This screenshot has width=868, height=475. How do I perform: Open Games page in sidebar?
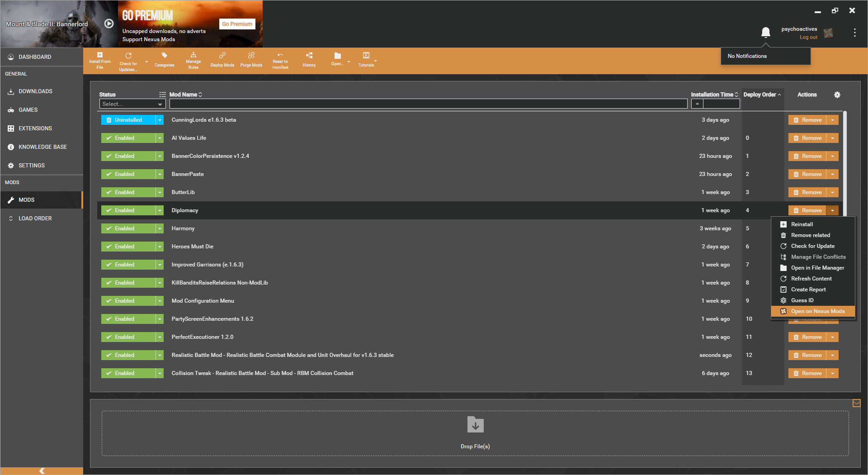[x=42, y=110]
